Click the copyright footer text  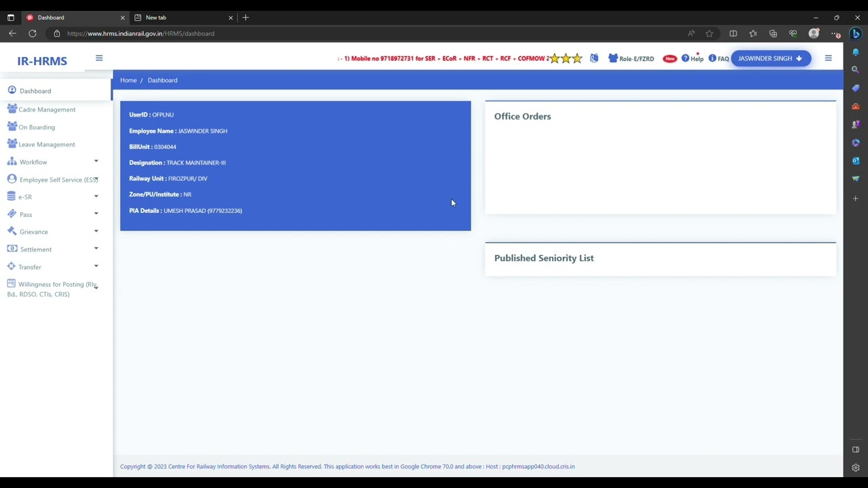pyautogui.click(x=347, y=466)
